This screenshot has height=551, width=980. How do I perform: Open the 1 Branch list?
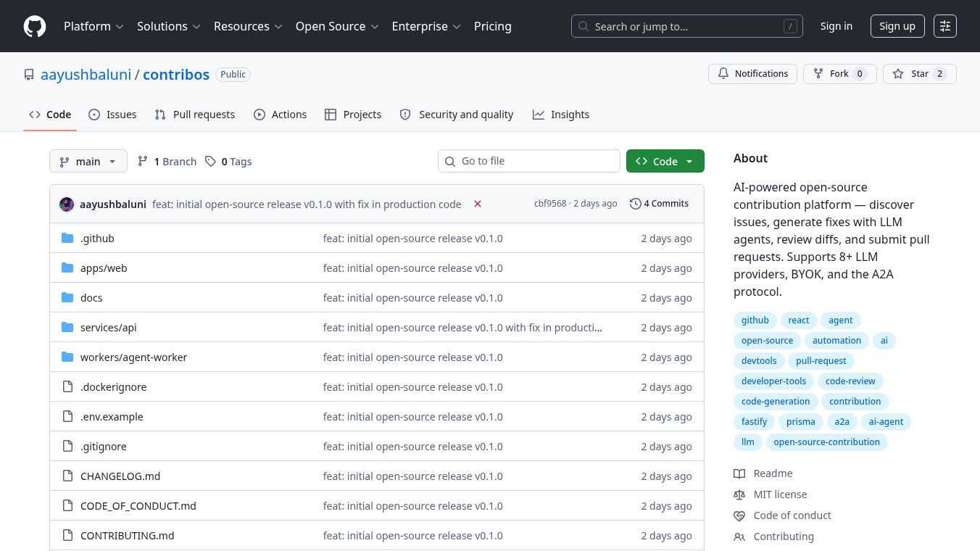pyautogui.click(x=167, y=162)
